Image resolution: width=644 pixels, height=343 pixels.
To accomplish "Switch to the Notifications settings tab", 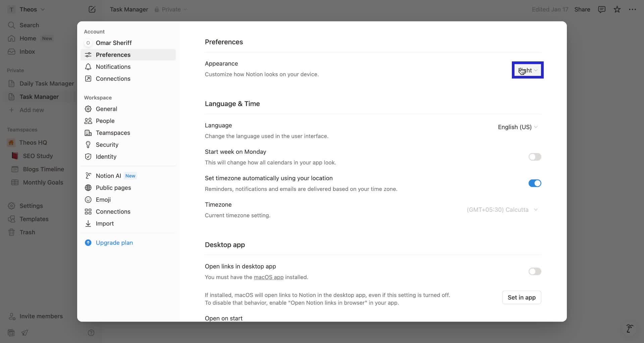I will click(113, 67).
